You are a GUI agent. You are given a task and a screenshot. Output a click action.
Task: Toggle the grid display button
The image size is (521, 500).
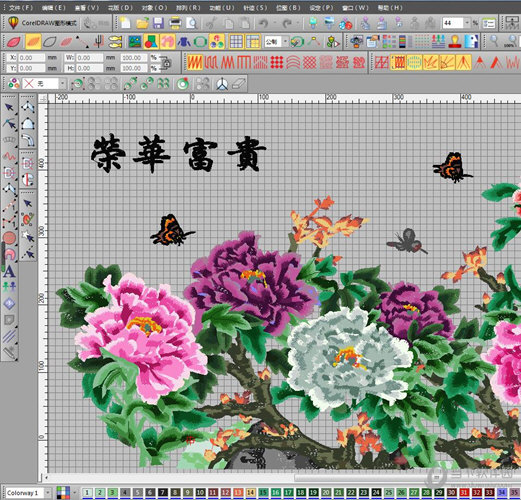[x=236, y=42]
